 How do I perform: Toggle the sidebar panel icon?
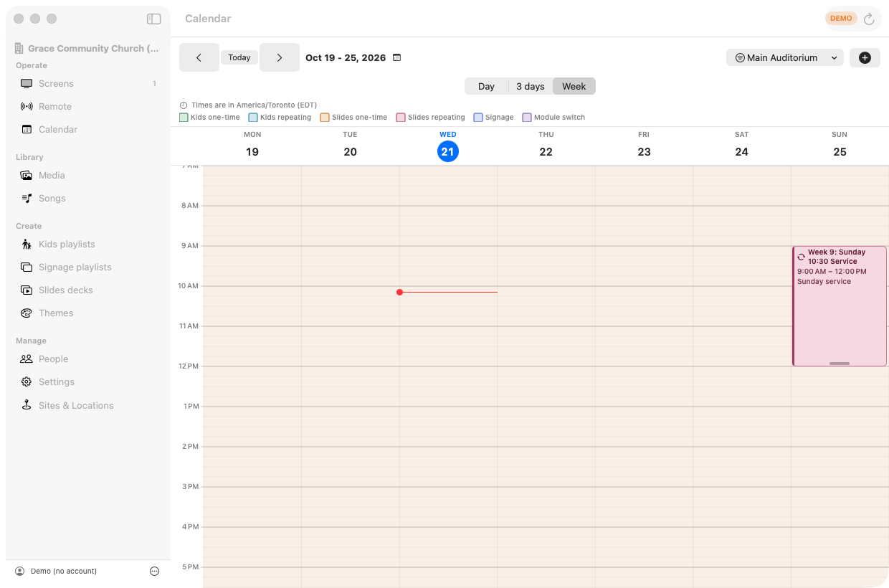click(153, 19)
